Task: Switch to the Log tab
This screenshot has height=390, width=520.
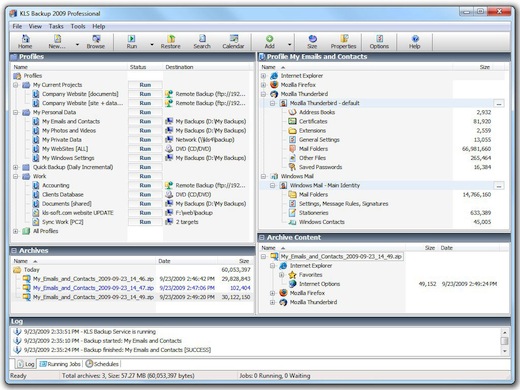Action: 26,364
